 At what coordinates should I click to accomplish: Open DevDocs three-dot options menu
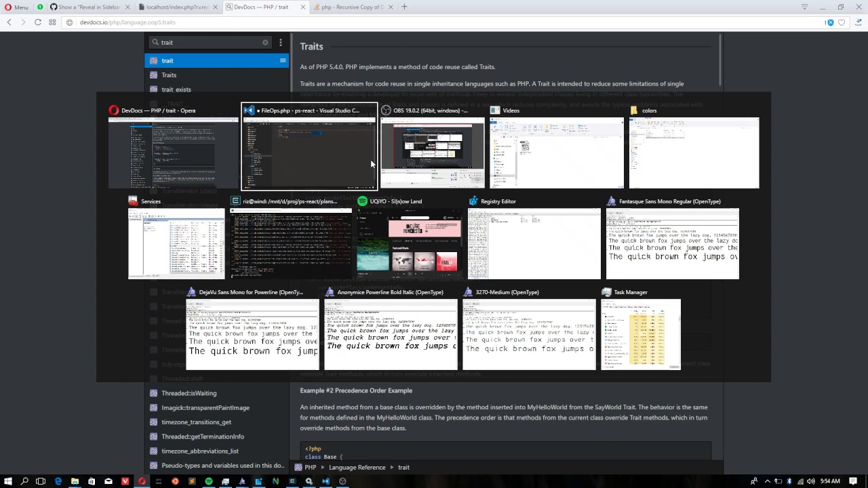tap(281, 42)
